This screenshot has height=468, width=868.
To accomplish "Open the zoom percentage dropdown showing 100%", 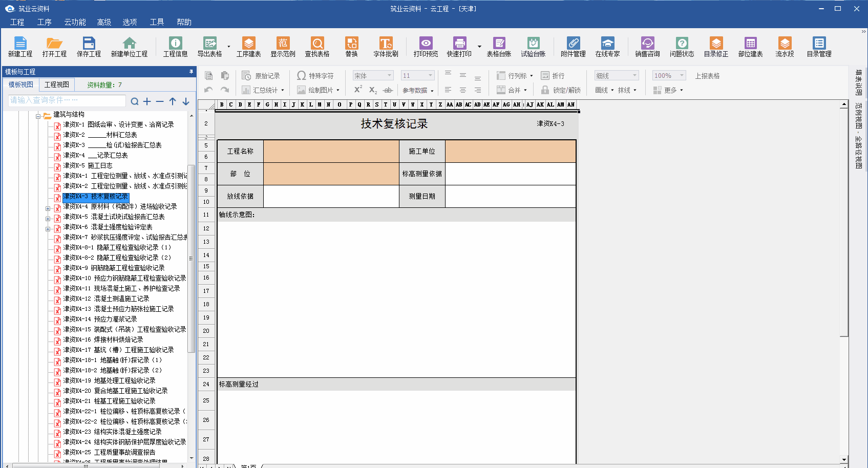I will 669,76.
